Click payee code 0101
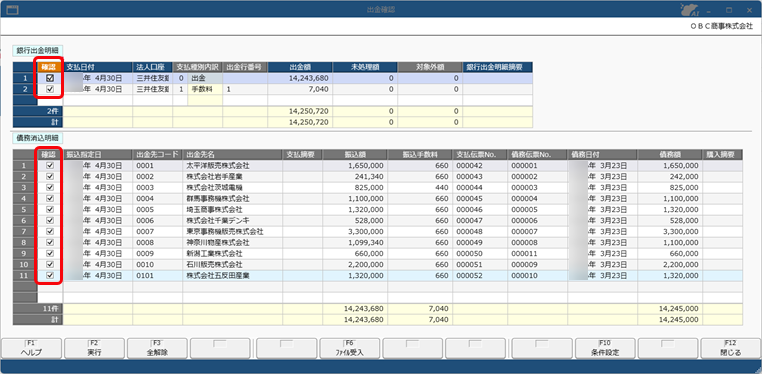Screen dimensions: 762x374 [x=157, y=275]
